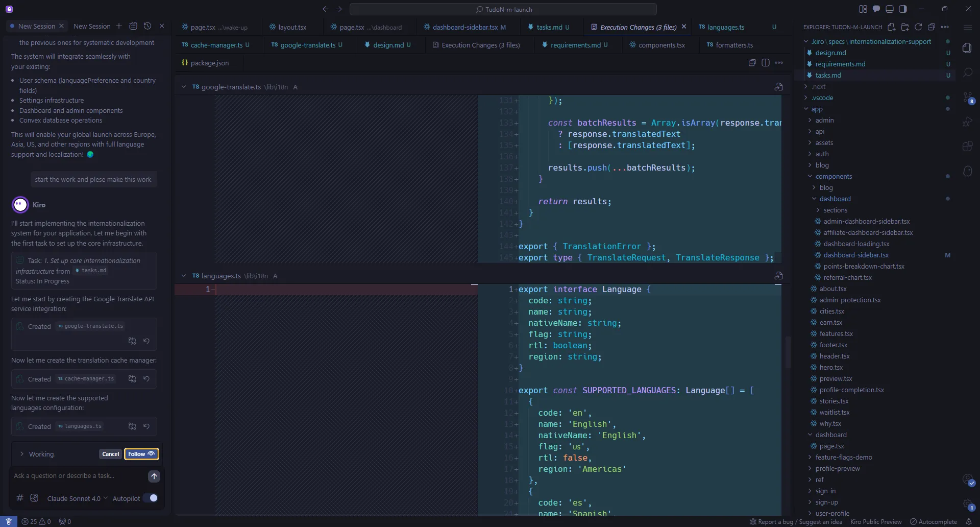This screenshot has height=527, width=980.
Task: Open chat session history clock icon
Action: (148, 26)
